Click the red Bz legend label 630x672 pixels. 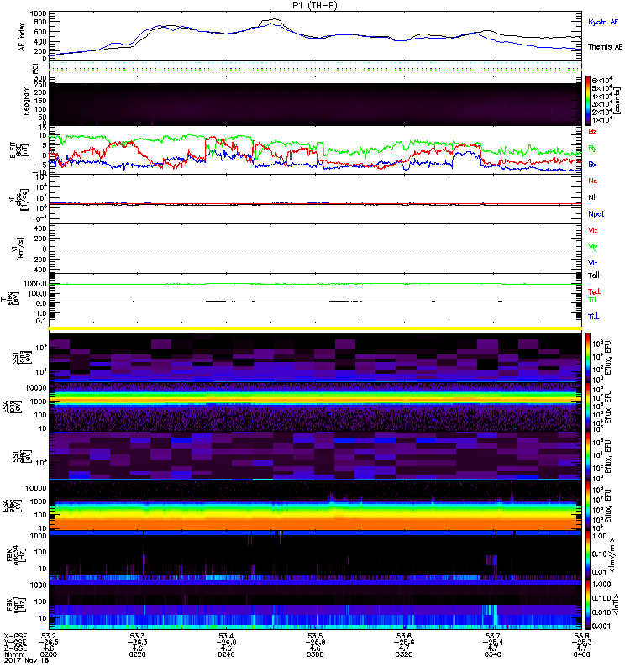click(x=592, y=131)
